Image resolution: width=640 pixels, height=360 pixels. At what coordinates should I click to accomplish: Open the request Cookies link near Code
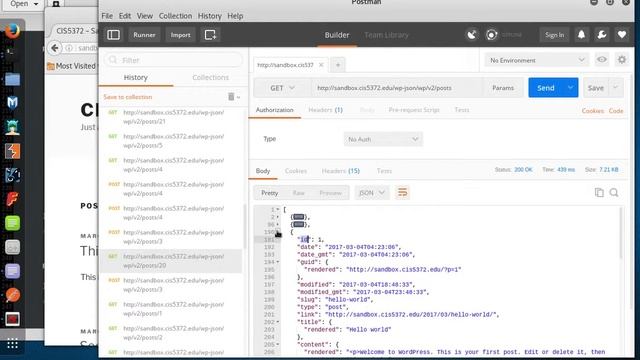click(x=593, y=111)
